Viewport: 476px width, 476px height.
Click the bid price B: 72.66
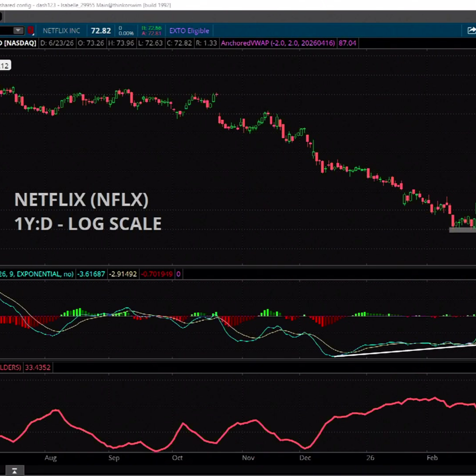[x=152, y=28]
